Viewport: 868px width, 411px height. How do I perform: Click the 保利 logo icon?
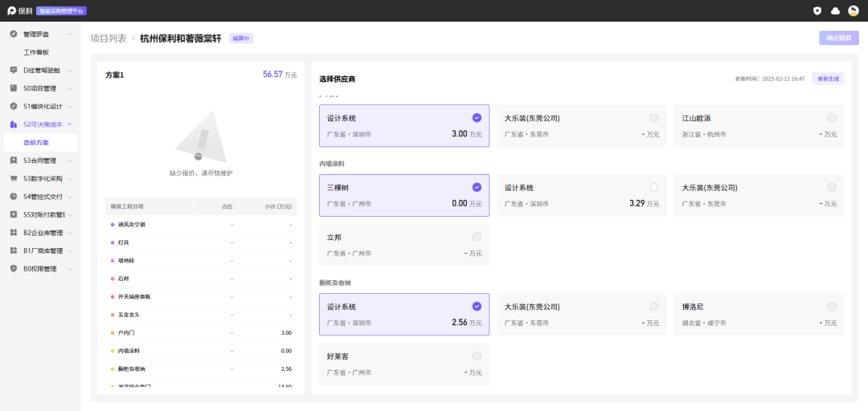(x=12, y=10)
